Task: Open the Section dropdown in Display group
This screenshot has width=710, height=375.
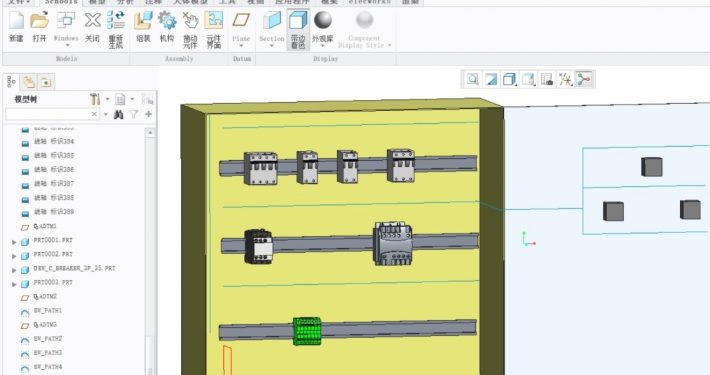Action: point(272,29)
